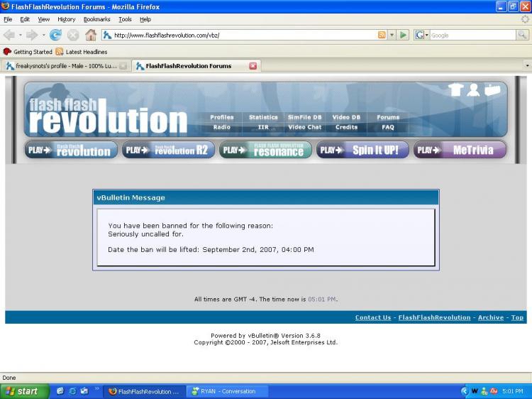The width and height of the screenshot is (532, 399).
Task: Click the Stop loading icon
Action: [x=72, y=35]
